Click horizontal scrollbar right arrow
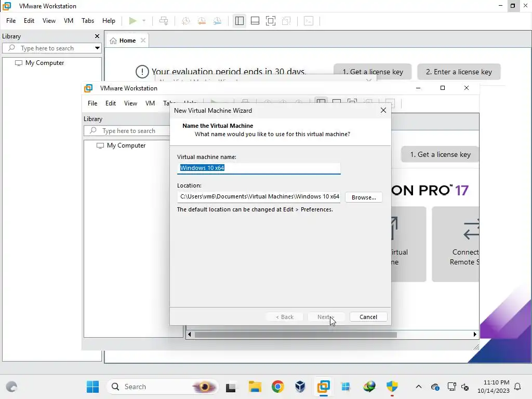Viewport: 532px width, 399px height. click(475, 335)
